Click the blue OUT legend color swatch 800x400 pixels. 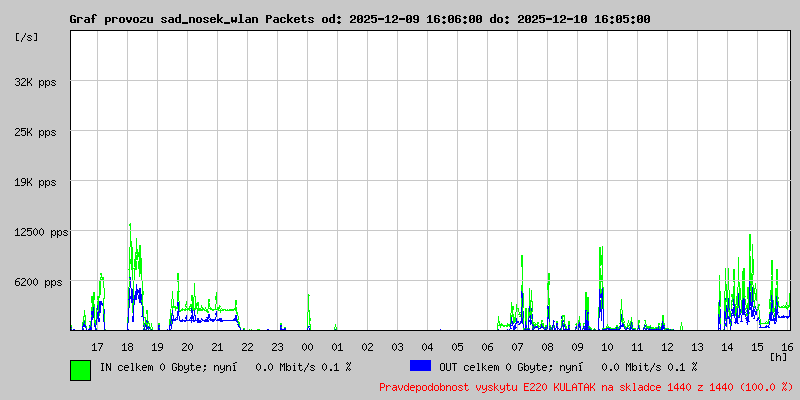click(420, 366)
